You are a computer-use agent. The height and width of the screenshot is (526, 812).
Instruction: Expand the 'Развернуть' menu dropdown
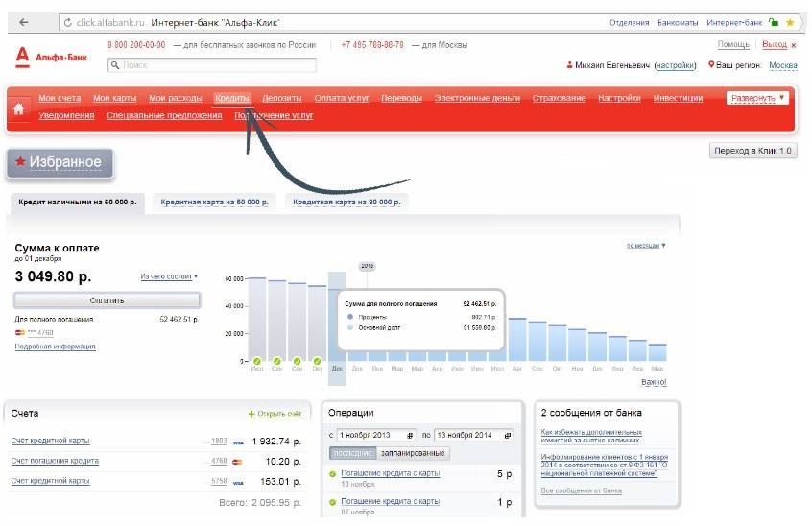pos(757,98)
